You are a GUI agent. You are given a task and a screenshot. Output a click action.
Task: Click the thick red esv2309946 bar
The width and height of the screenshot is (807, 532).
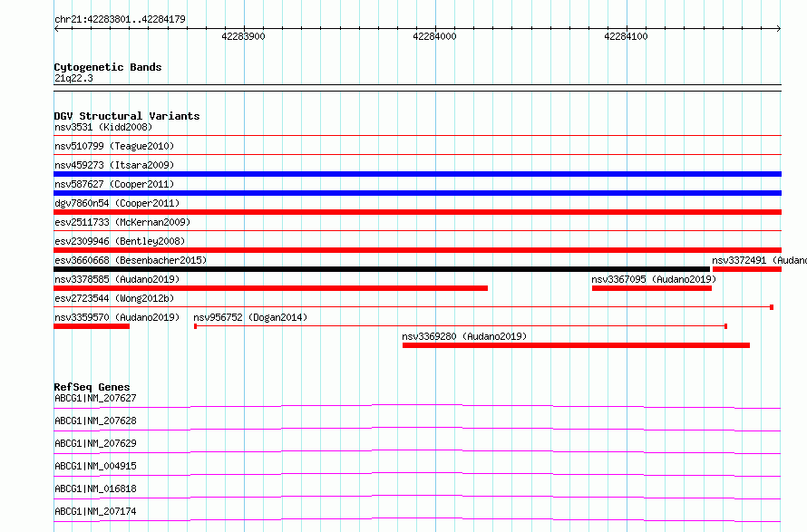pyautogui.click(x=417, y=250)
